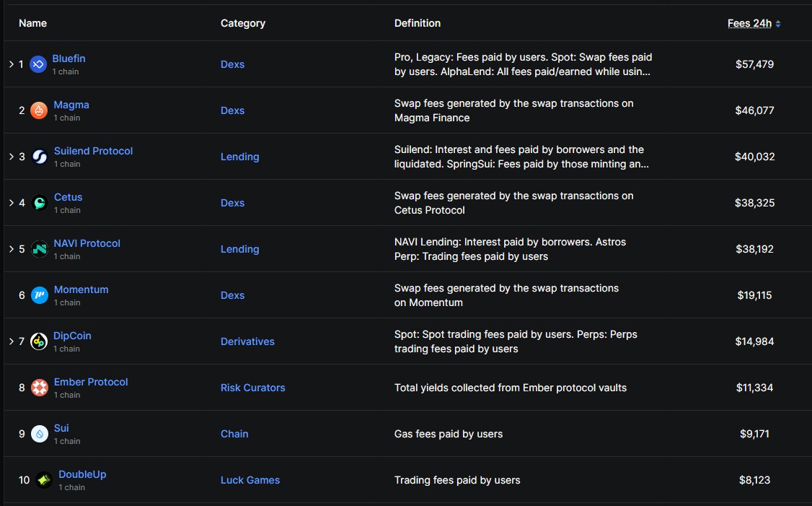The height and width of the screenshot is (506, 812).
Task: Open the Magma protocol link
Action: point(71,105)
